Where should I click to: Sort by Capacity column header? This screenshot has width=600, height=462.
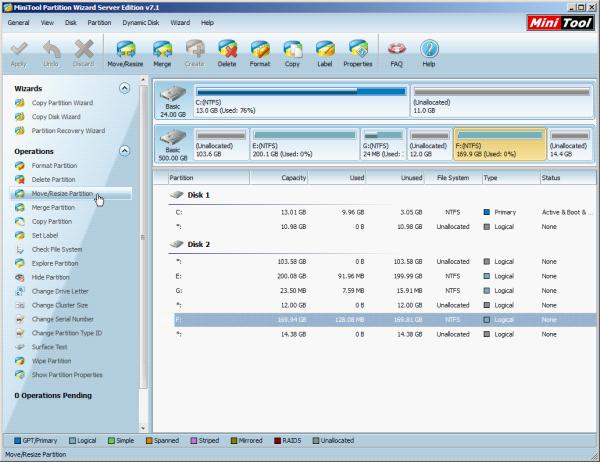279,178
